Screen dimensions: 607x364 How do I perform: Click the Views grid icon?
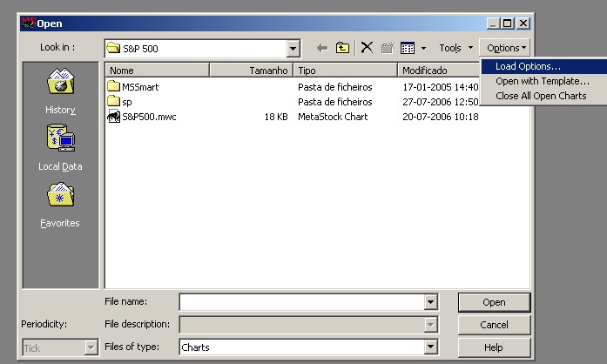(407, 49)
